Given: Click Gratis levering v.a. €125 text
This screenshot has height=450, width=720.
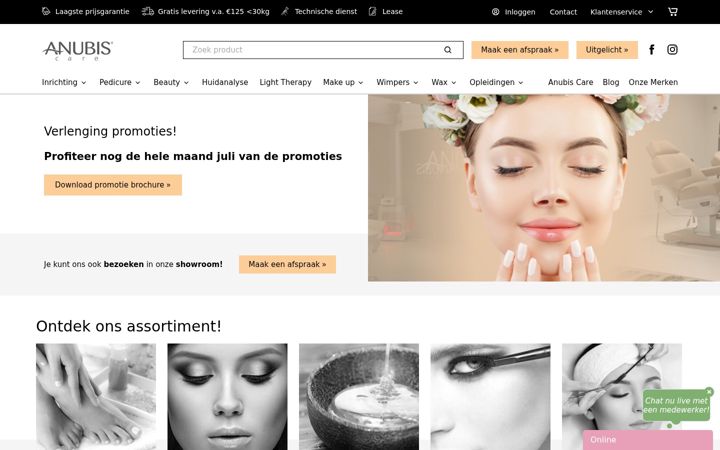Looking at the screenshot, I should point(214,11).
